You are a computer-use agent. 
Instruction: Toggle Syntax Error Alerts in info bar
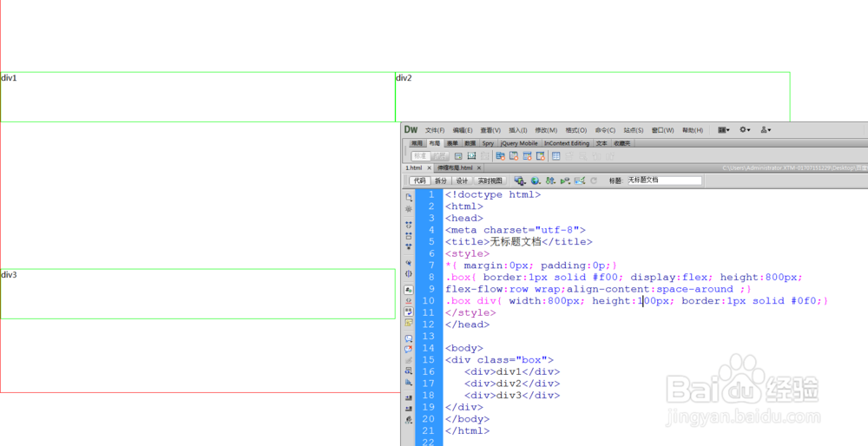(x=409, y=322)
